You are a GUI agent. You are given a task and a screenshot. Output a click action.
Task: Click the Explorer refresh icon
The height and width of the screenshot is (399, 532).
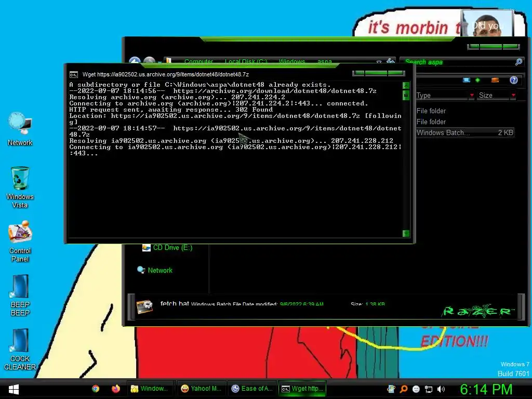pos(391,61)
